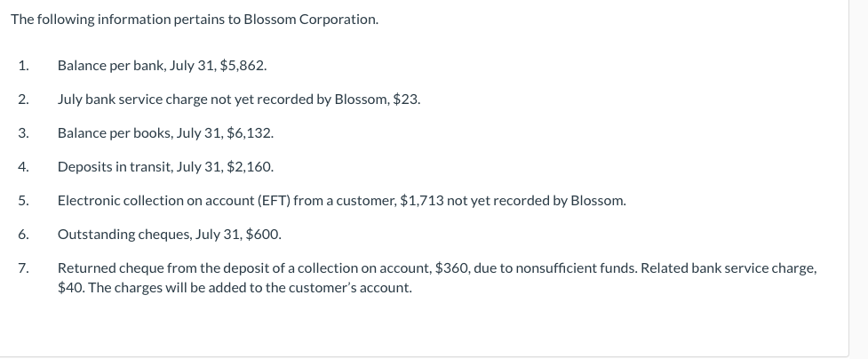Screen dimensions: 868x359
Task: Click the "Outstanding cheques" line
Action: pos(169,235)
